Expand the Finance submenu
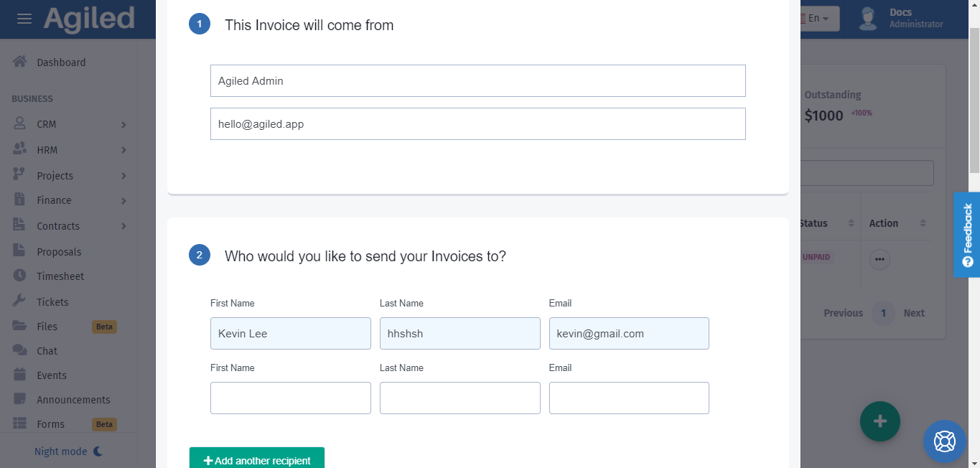 click(x=123, y=200)
